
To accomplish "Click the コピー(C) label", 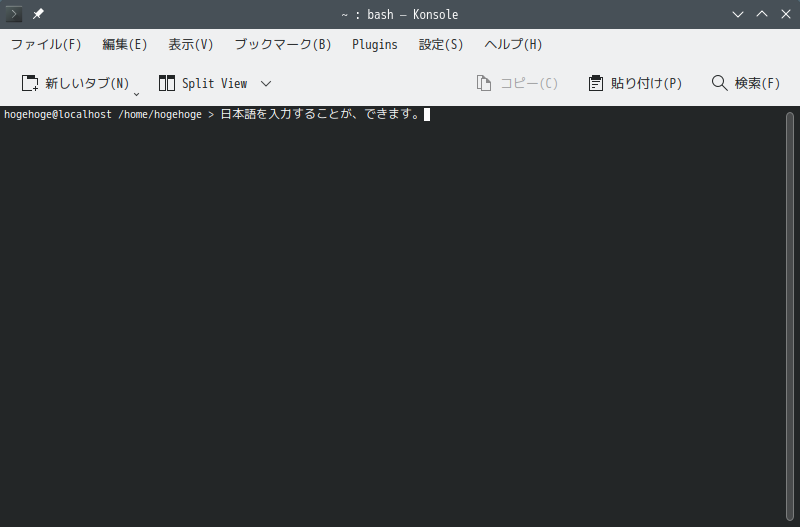I will click(529, 83).
